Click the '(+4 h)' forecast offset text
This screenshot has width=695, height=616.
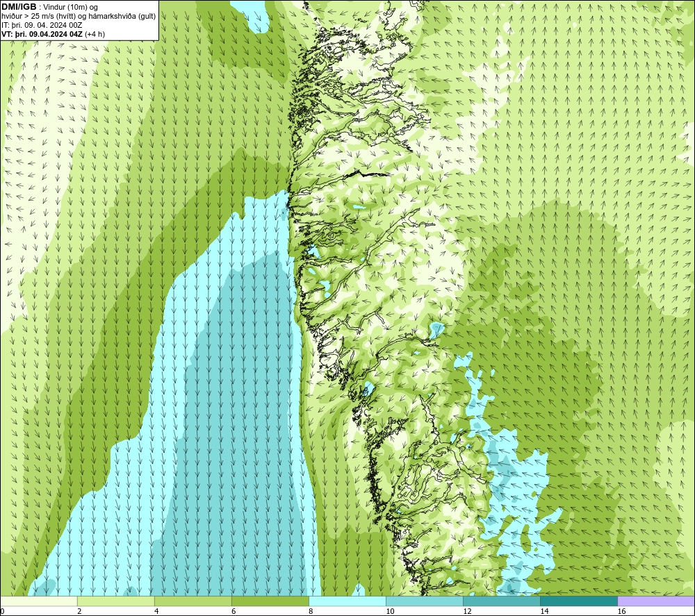[95, 34]
